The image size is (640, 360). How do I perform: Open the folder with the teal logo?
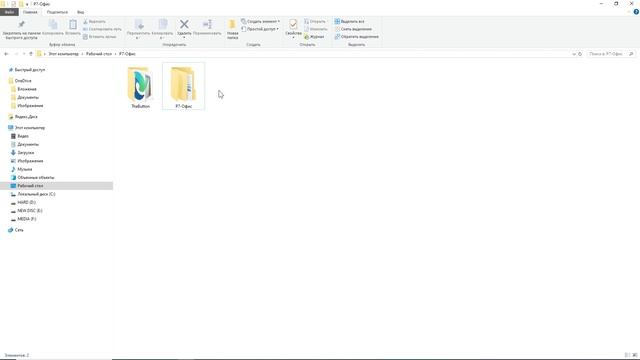(x=140, y=87)
